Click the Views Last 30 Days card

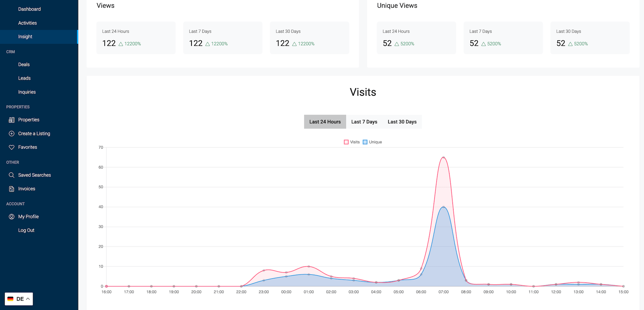pos(310,38)
